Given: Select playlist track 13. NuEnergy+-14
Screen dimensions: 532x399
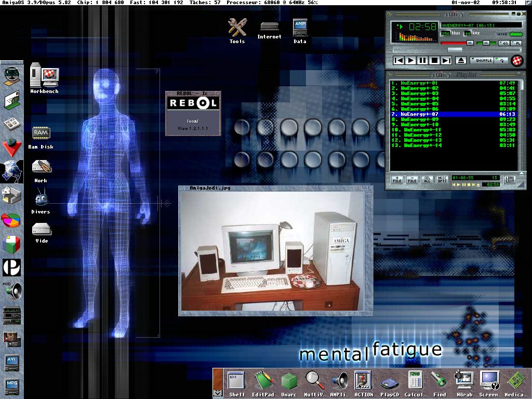Looking at the screenshot, I should tap(453, 145).
